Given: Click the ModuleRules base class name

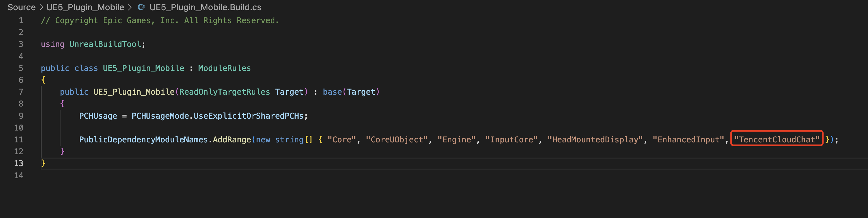Looking at the screenshot, I should pos(224,68).
